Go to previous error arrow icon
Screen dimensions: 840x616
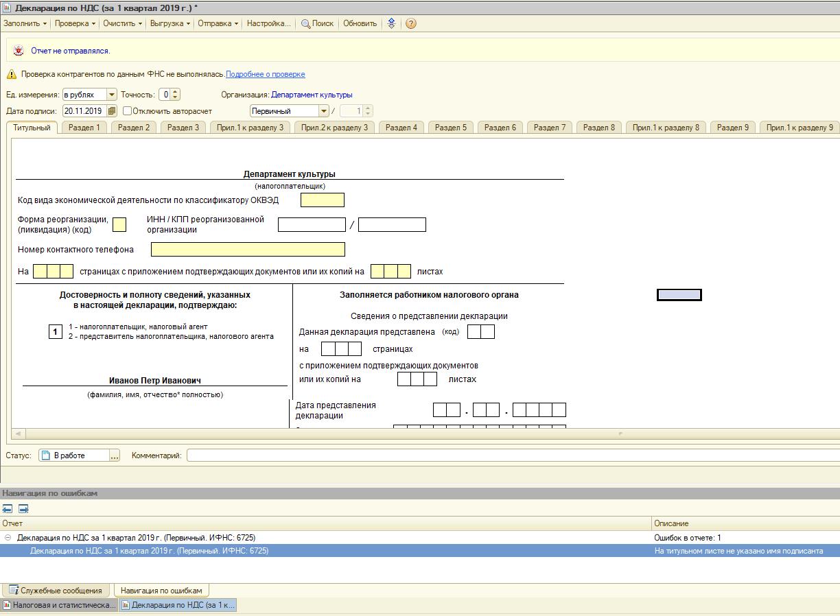8,509
